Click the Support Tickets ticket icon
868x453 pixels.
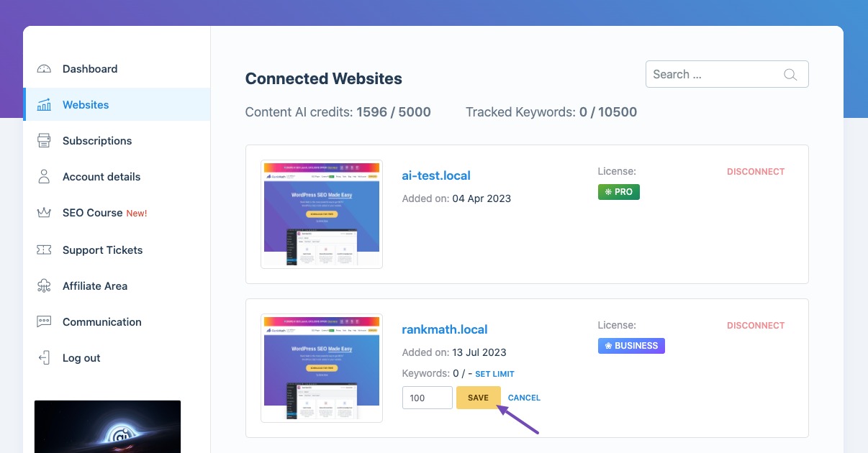point(44,250)
